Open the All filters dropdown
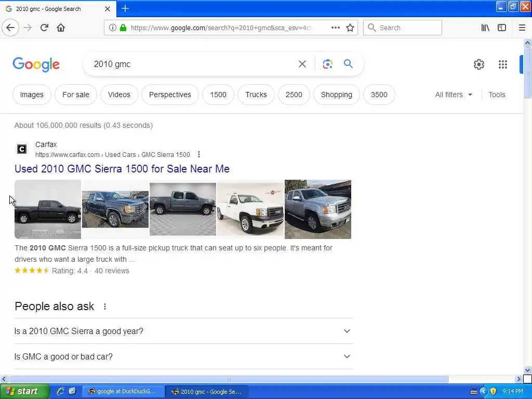 tap(454, 95)
